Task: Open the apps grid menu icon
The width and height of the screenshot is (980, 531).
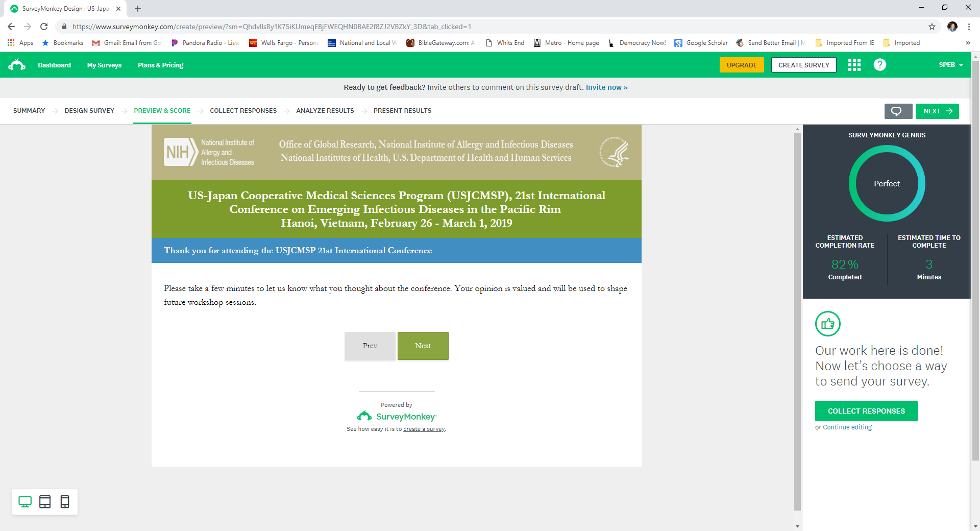Action: point(854,65)
